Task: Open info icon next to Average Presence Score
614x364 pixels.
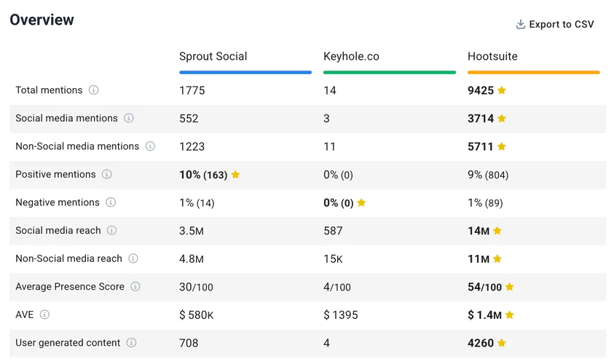Action: click(135, 287)
